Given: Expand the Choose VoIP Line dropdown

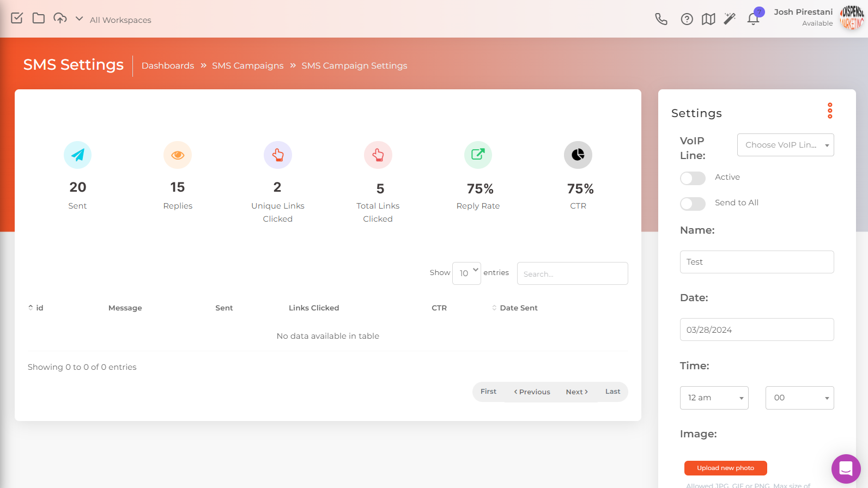Looking at the screenshot, I should pyautogui.click(x=785, y=145).
